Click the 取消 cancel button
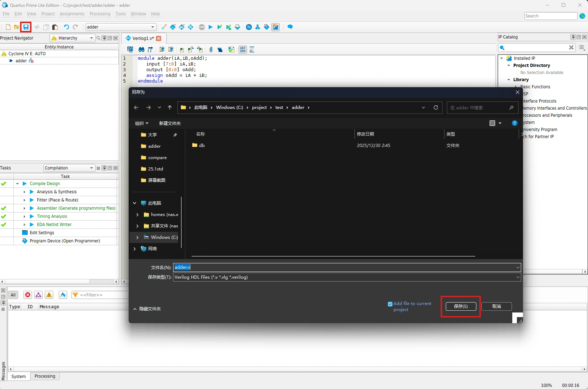The image size is (588, 389). [496, 306]
